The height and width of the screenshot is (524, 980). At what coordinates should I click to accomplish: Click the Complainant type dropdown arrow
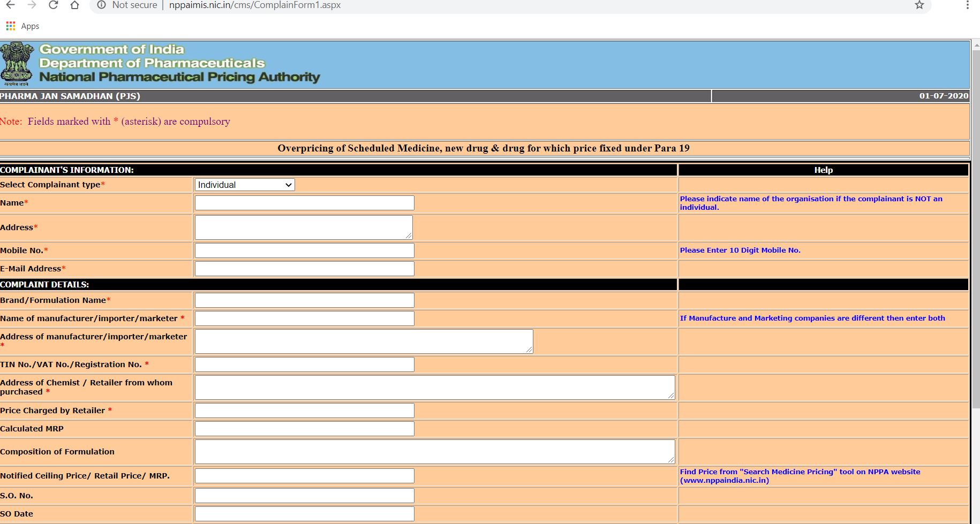pyautogui.click(x=288, y=185)
